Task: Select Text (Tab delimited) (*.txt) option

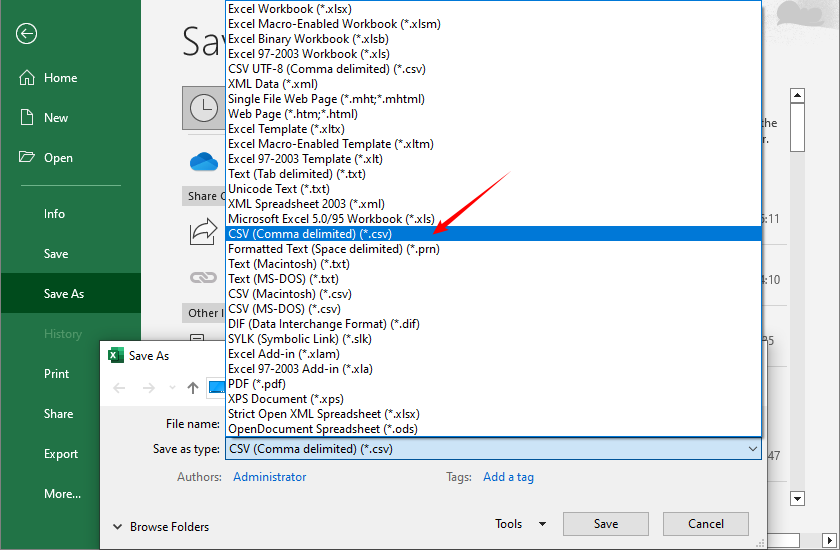Action: (x=297, y=174)
